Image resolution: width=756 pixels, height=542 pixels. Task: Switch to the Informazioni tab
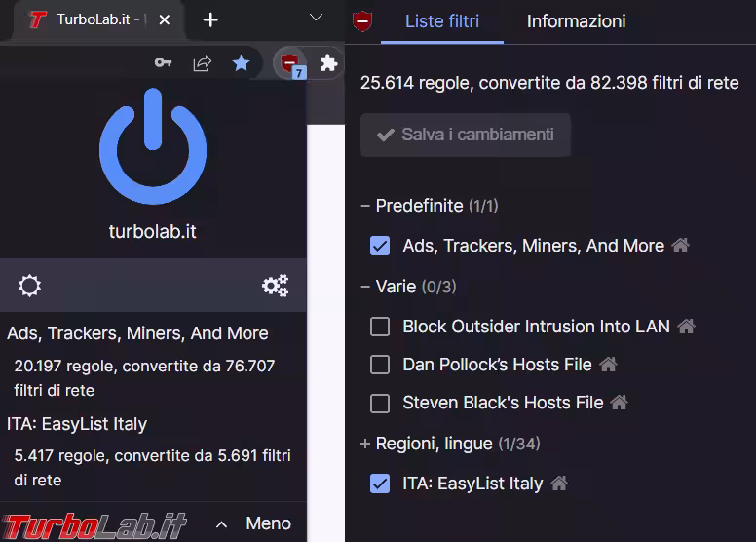click(576, 21)
